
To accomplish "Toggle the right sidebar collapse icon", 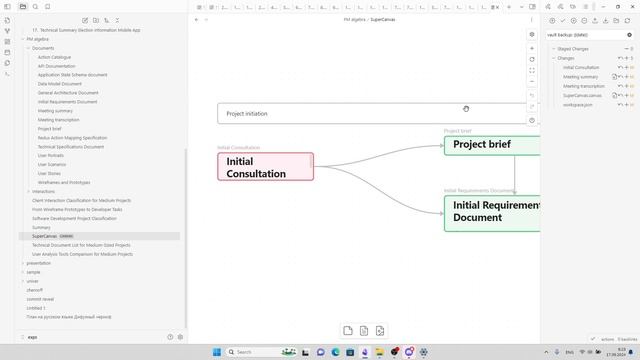I will point(532,7).
